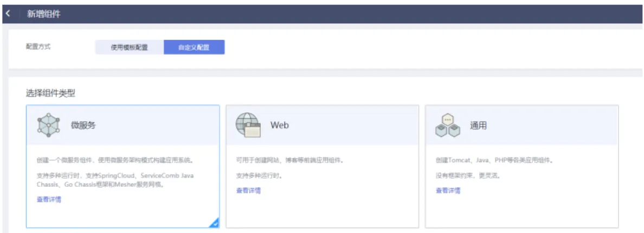Viewport: 644px width, 233px height.
Task: Select the 自定义配置 option
Action: [x=194, y=47]
